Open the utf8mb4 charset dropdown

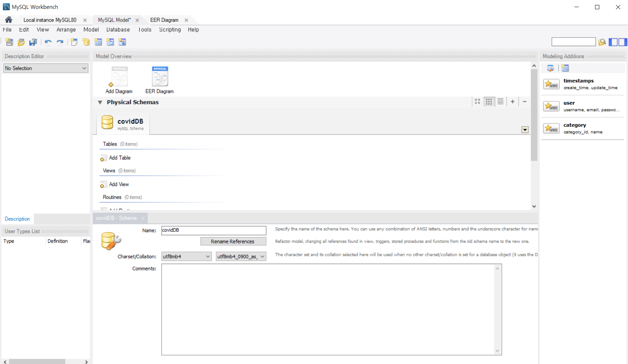tap(186, 256)
